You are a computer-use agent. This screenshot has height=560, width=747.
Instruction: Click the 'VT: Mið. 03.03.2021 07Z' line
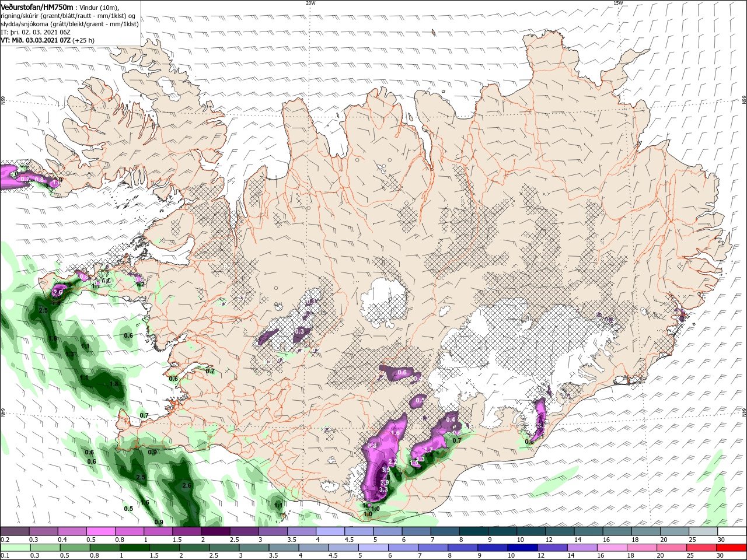pos(36,40)
